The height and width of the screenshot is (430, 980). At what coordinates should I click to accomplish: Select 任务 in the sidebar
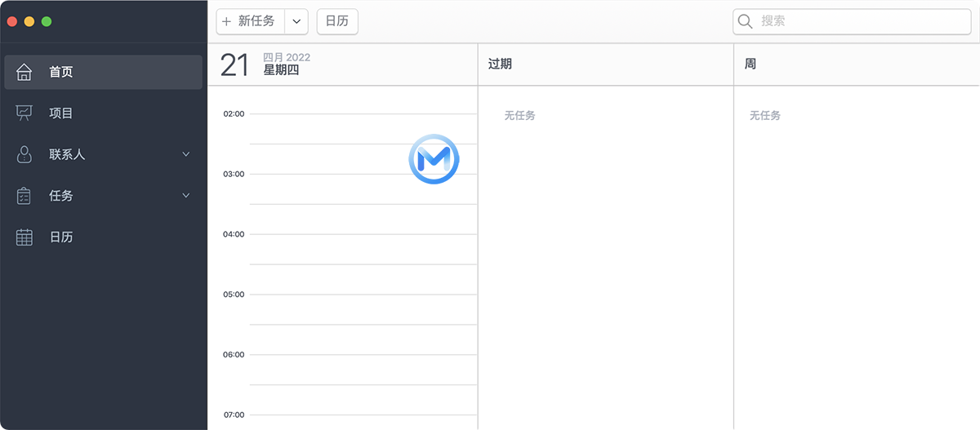tap(103, 196)
